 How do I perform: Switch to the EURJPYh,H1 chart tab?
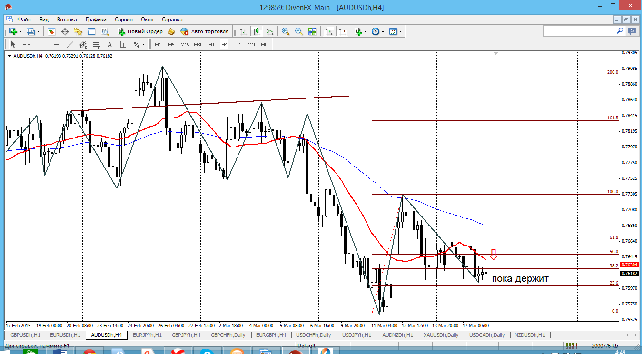[x=147, y=335]
